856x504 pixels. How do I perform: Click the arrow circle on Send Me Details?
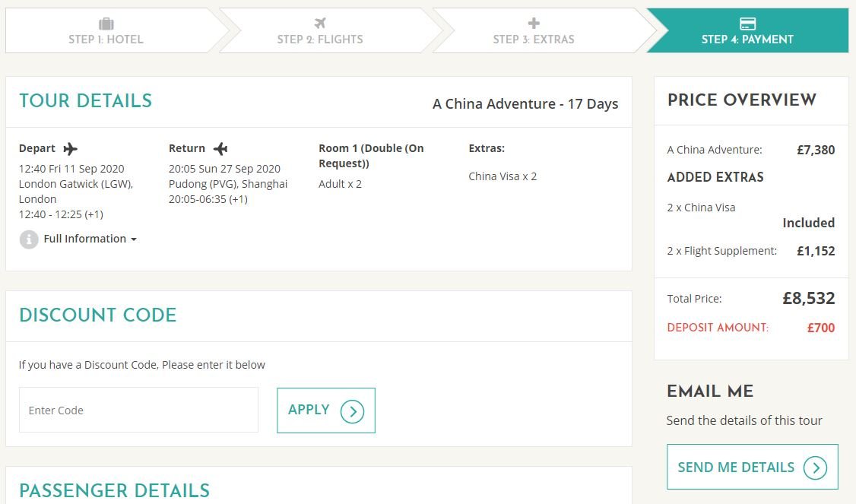pos(815,468)
